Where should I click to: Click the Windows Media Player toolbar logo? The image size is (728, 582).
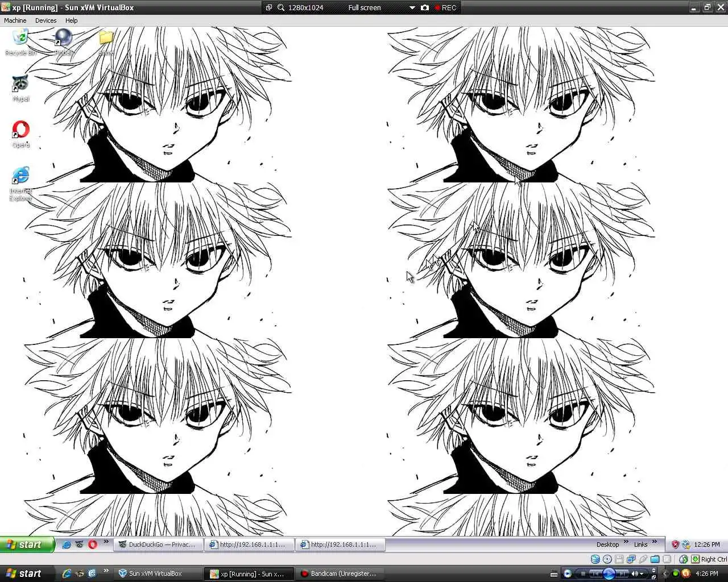click(x=567, y=573)
